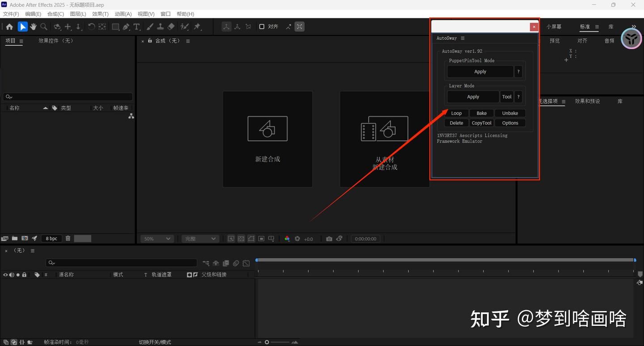Open the 效果(T) menu
Screen dimensions: 644x346
tap(100, 14)
